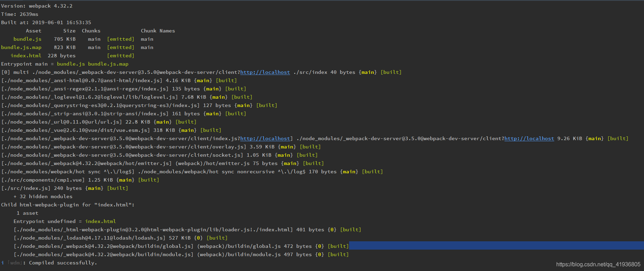Viewport: 644px width, 271px height.
Task: Click the highlighted buildin/global.js line
Action: tap(181, 246)
